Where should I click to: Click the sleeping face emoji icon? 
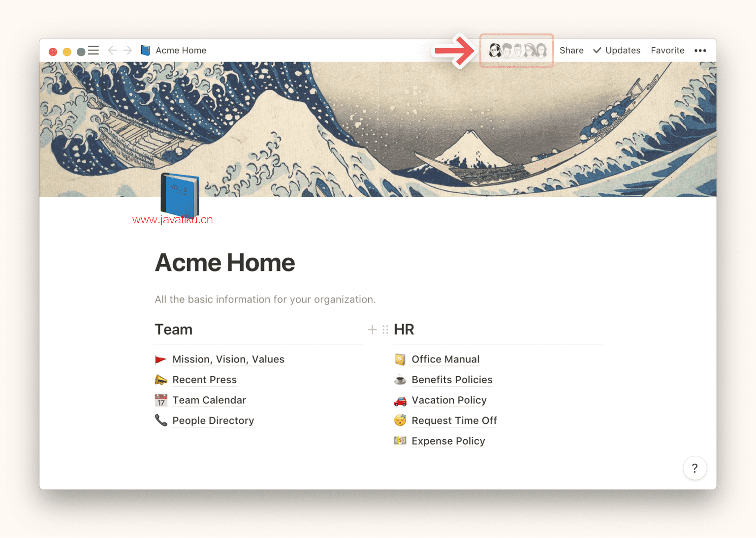coord(400,420)
